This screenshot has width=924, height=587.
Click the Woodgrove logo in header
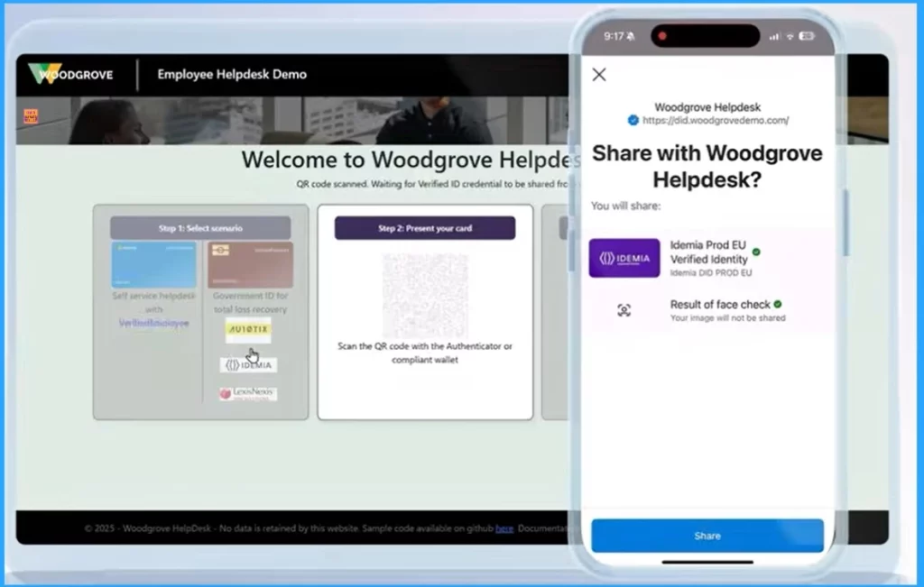pos(70,74)
